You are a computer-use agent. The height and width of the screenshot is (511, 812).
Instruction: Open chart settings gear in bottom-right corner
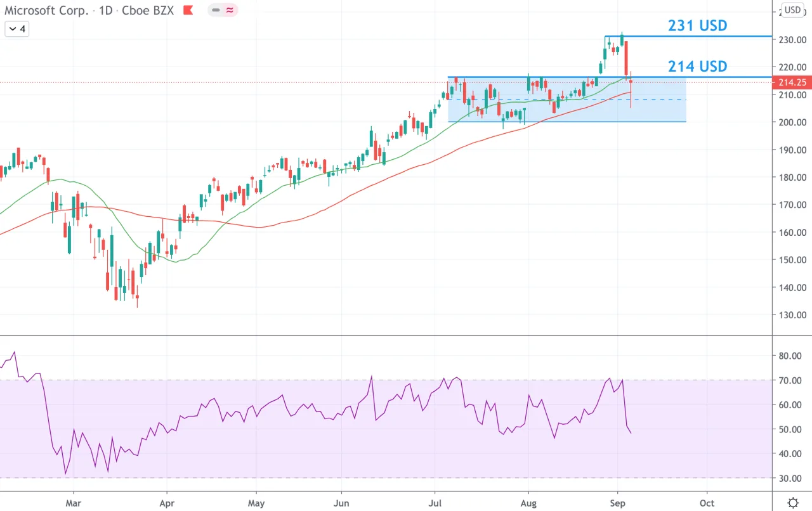click(793, 503)
